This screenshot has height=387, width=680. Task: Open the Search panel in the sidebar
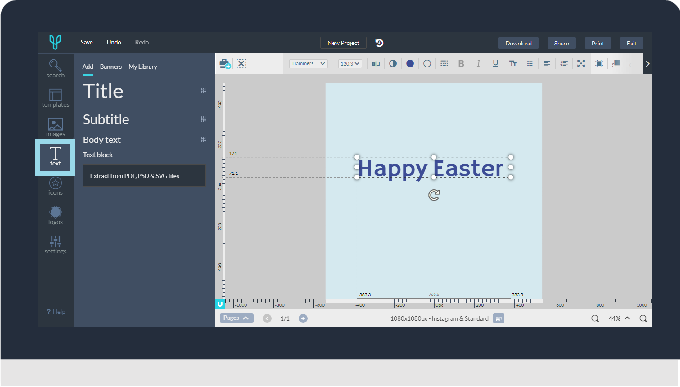(x=56, y=68)
